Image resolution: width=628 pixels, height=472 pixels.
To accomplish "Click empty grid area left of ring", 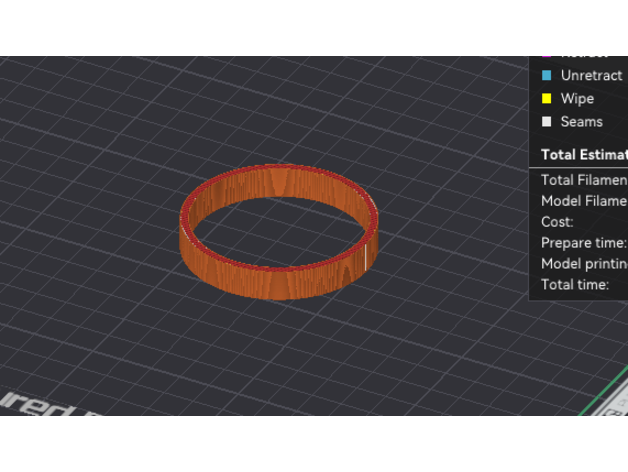I will [x=100, y=230].
